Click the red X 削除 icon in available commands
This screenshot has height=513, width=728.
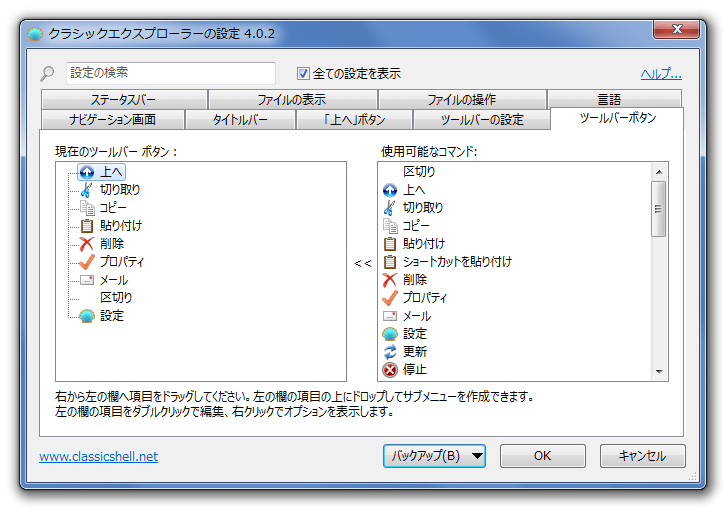390,280
